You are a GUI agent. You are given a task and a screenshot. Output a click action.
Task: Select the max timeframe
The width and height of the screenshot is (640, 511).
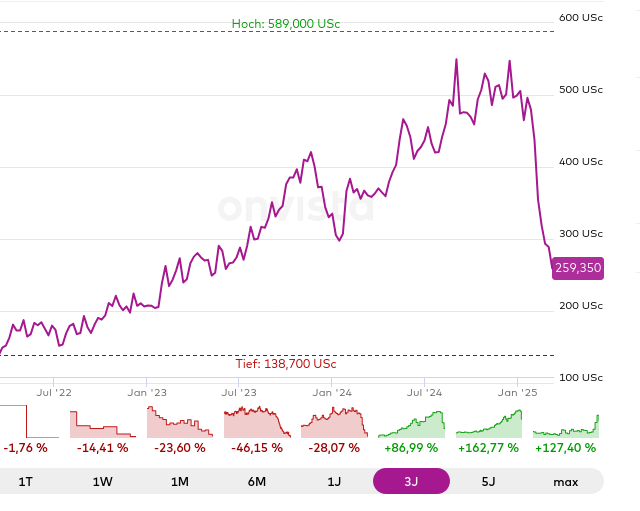pyautogui.click(x=566, y=482)
